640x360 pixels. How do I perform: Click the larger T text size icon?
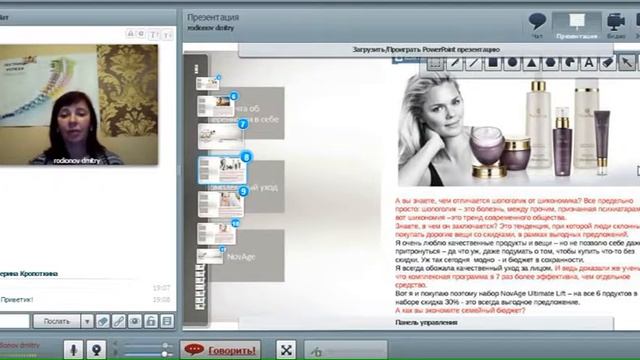coord(153,35)
